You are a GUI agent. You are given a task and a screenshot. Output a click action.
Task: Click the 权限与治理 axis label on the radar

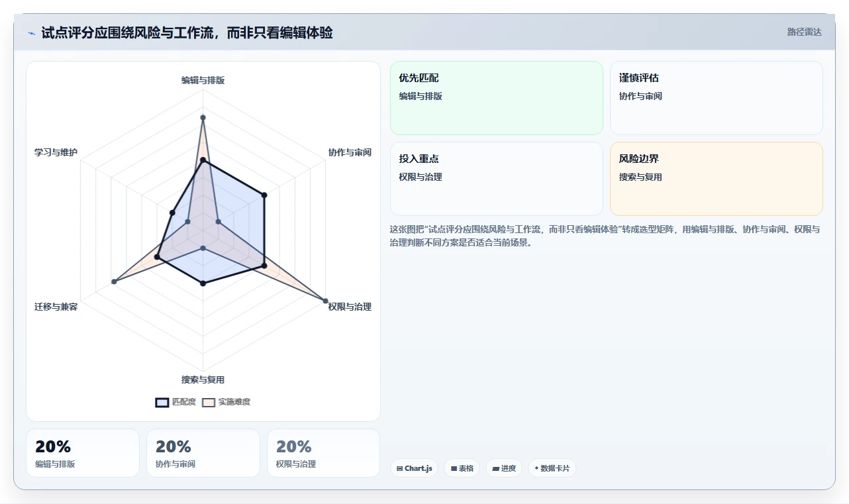350,307
